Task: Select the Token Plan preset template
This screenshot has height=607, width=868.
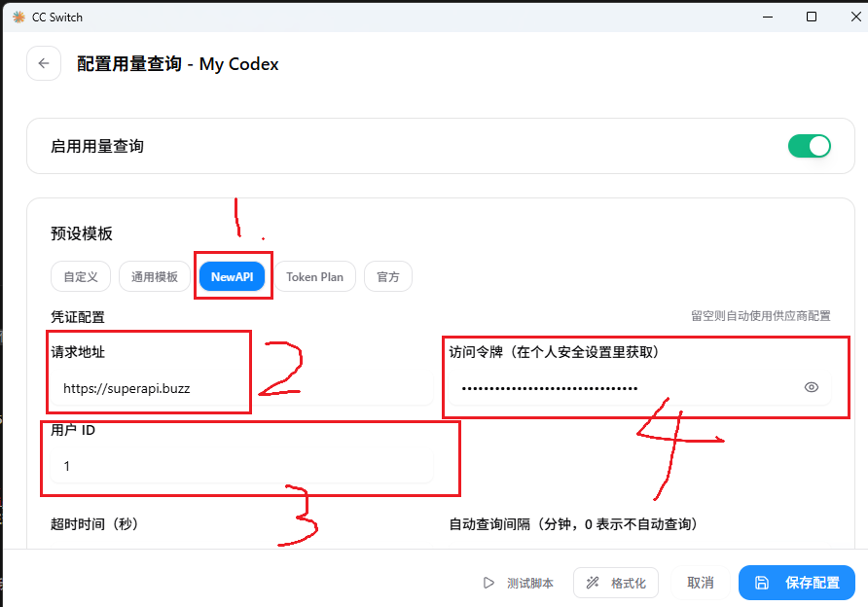Action: click(x=314, y=276)
